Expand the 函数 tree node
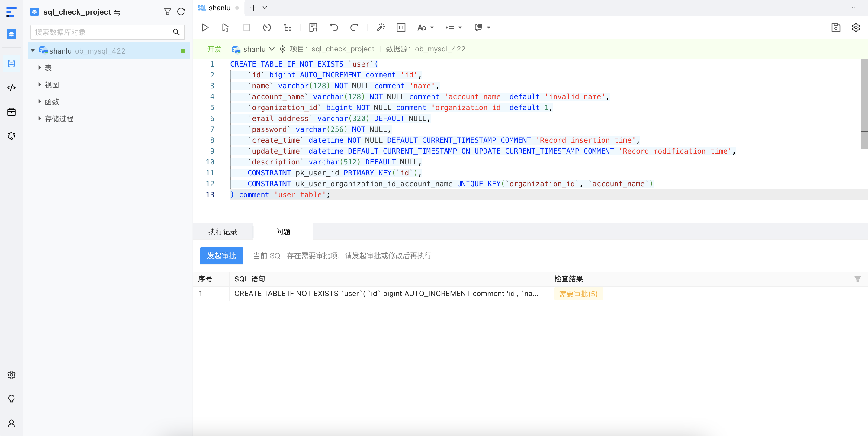The height and width of the screenshot is (436, 868). [x=40, y=101]
